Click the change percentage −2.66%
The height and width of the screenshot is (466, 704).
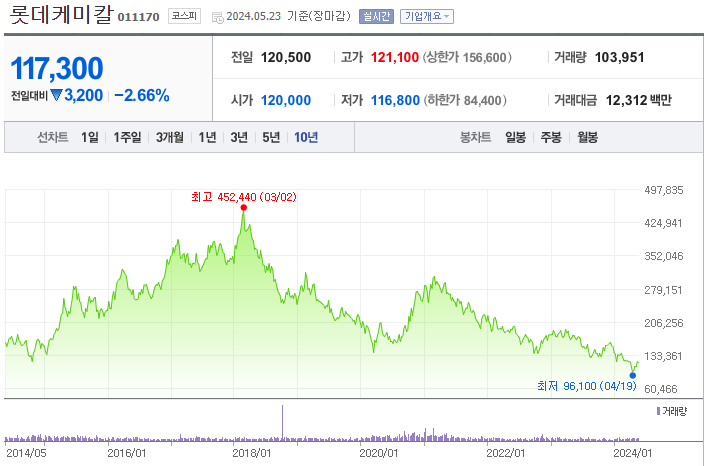[x=142, y=95]
